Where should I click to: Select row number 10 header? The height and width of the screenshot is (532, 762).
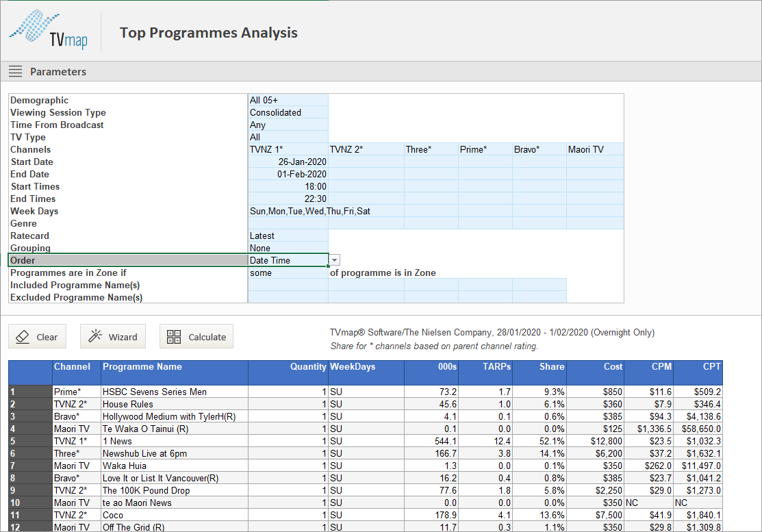[30, 503]
